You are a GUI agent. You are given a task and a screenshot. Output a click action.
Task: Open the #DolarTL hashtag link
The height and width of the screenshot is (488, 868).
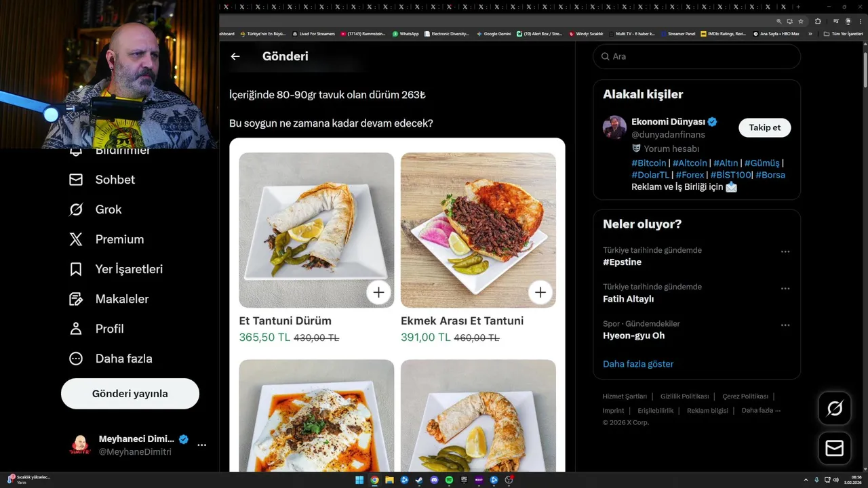click(650, 175)
